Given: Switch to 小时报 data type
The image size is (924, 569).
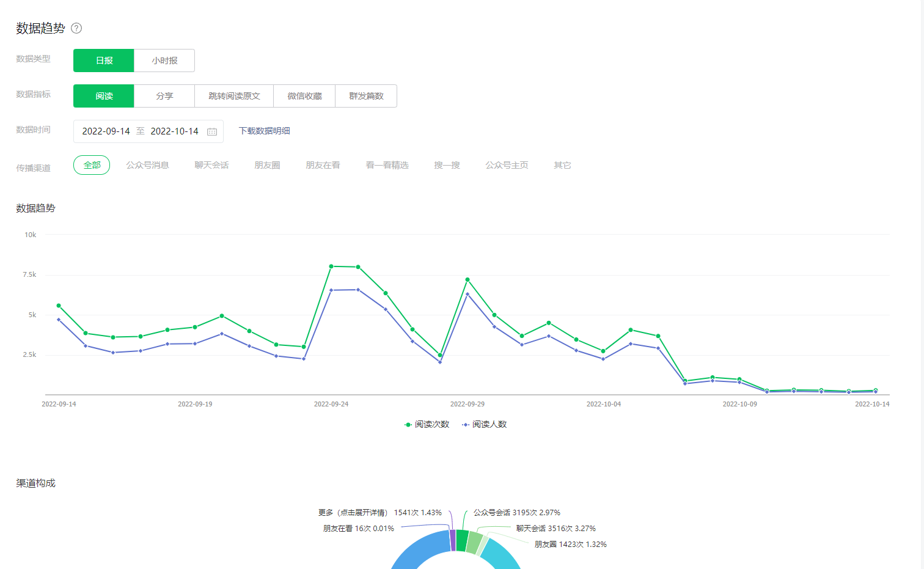Looking at the screenshot, I should [x=164, y=61].
